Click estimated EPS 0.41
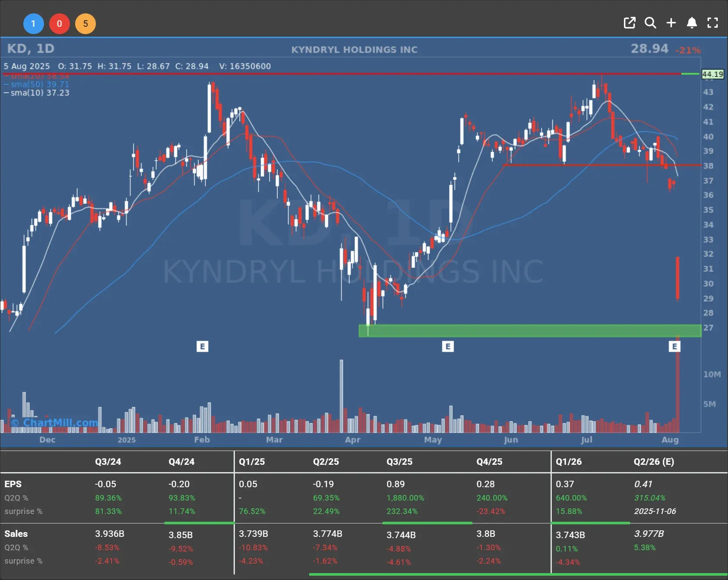 (643, 484)
